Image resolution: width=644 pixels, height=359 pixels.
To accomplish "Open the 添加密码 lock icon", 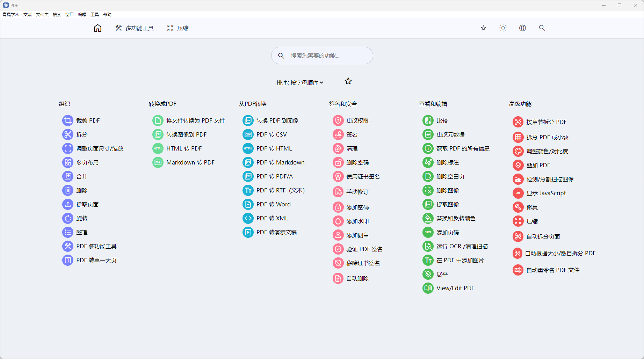I will [x=338, y=207].
